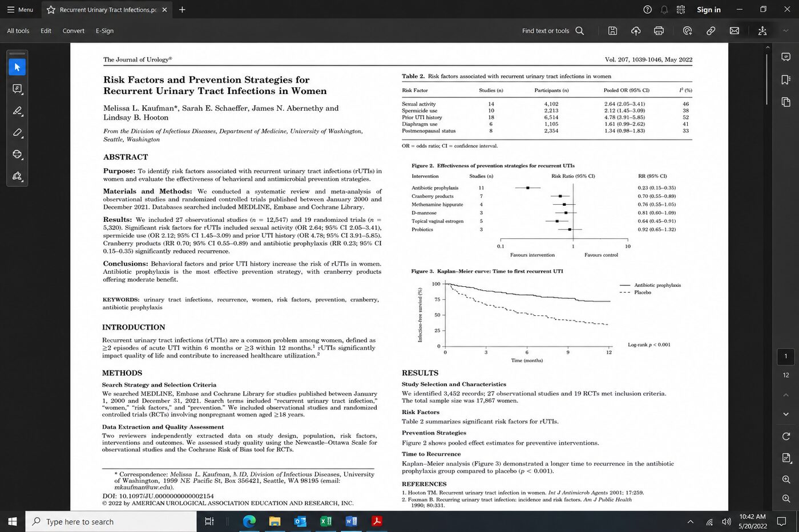Go to next page with the down chevron

click(786, 414)
